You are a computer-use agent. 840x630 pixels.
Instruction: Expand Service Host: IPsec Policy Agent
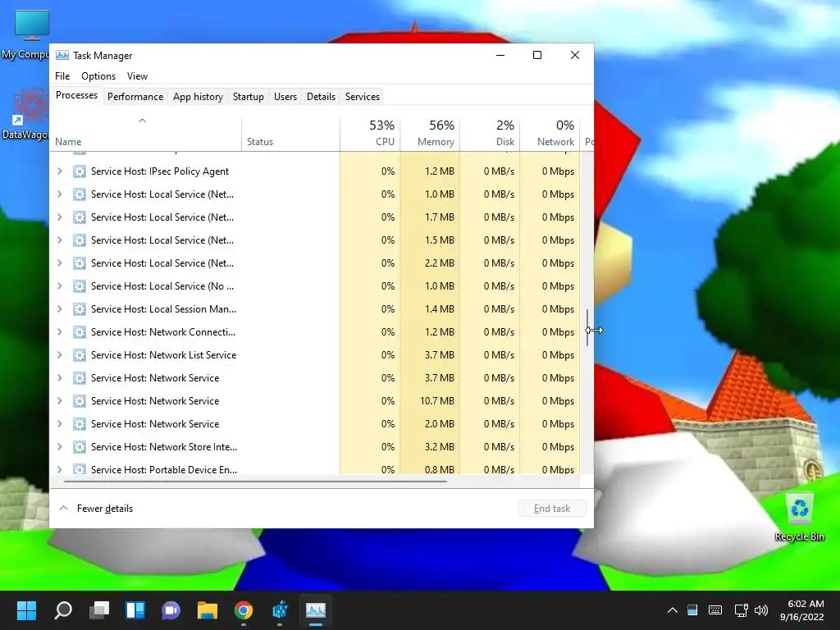click(x=59, y=171)
